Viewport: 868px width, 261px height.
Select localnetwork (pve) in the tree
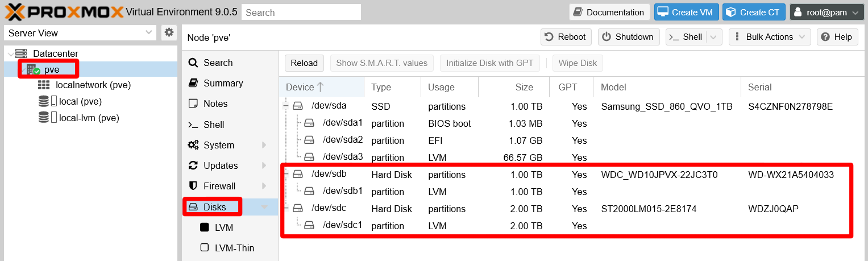(x=94, y=85)
